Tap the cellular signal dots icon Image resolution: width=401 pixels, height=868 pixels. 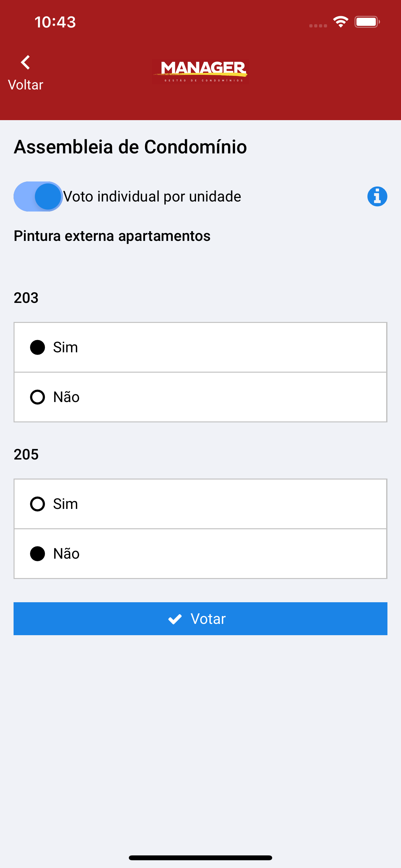pos(318,26)
